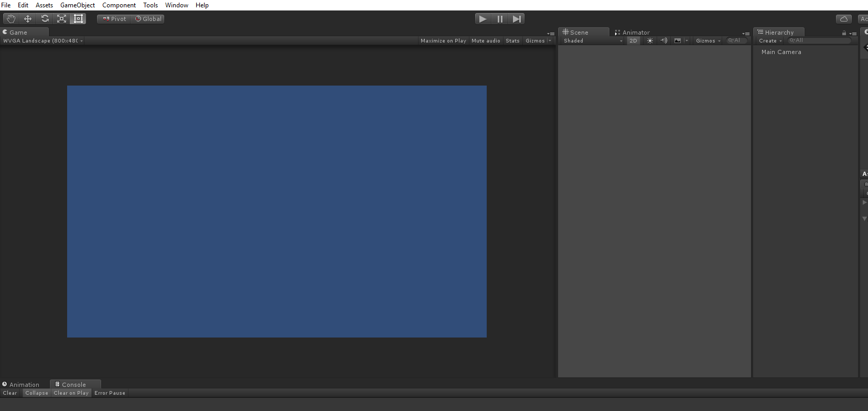Click Hierarchy search field
Screen dimensions: 868x411
coord(820,40)
